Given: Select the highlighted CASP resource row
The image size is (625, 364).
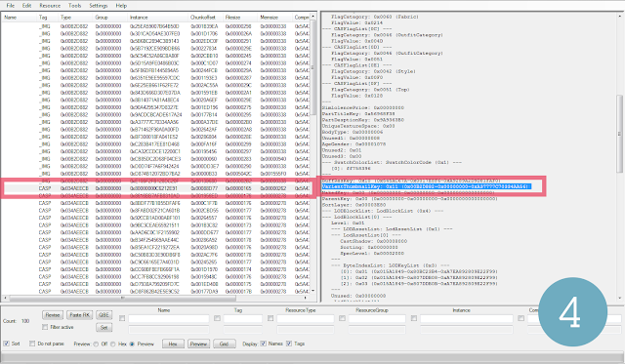Looking at the screenshot, I should [155, 188].
